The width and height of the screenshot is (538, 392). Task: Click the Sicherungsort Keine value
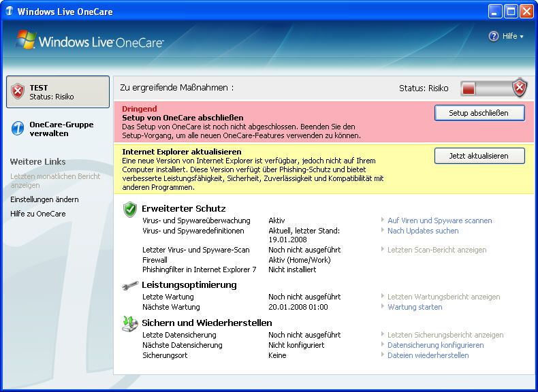coord(277,355)
